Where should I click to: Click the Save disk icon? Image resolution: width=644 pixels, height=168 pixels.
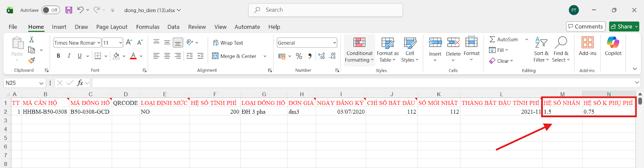pyautogui.click(x=69, y=10)
